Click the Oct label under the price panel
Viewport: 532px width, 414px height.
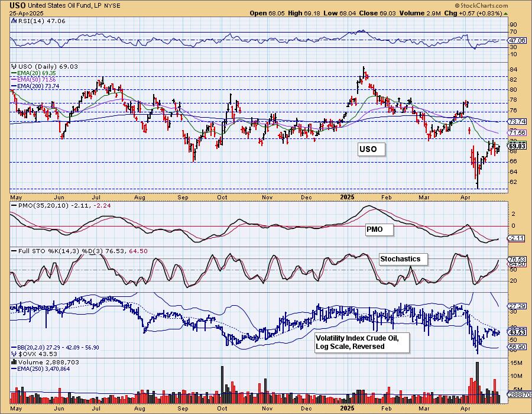222,198
